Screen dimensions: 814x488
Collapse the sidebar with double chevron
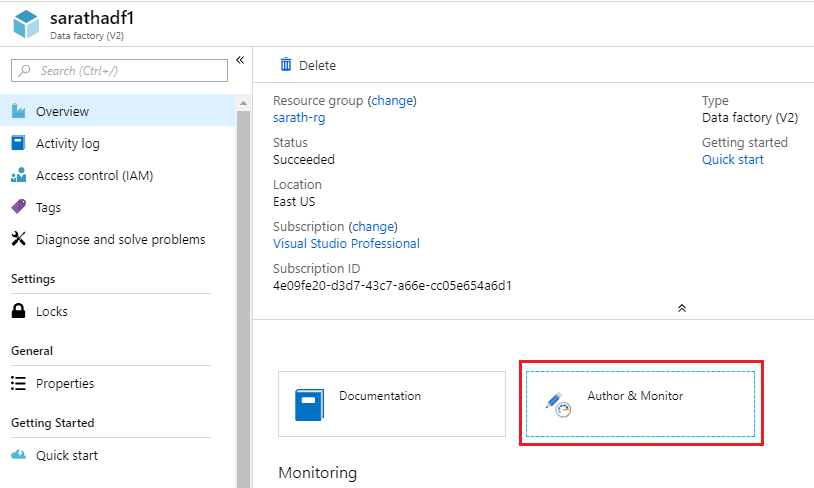[x=240, y=60]
